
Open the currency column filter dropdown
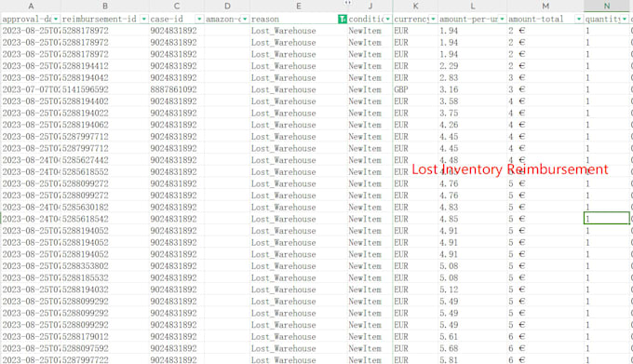pyautogui.click(x=433, y=19)
